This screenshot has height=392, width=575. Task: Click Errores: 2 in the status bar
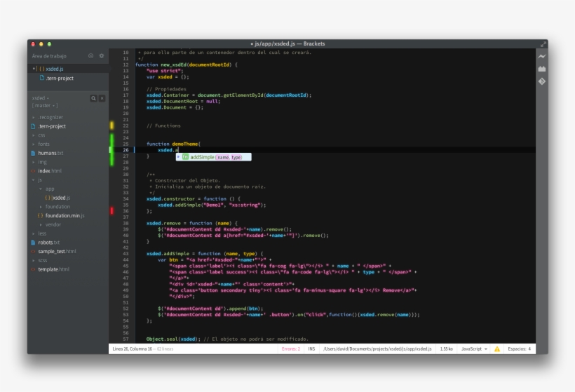[x=291, y=349]
